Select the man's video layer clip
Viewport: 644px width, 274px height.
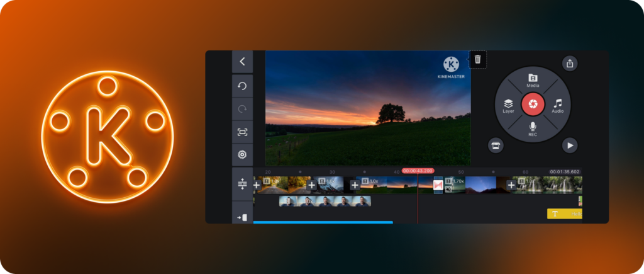(x=325, y=202)
